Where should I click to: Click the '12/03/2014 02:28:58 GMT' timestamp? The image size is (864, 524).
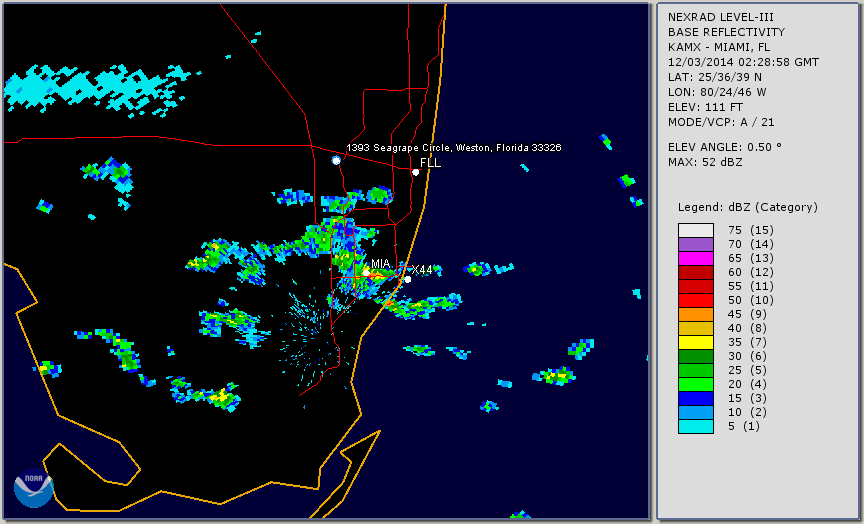743,62
